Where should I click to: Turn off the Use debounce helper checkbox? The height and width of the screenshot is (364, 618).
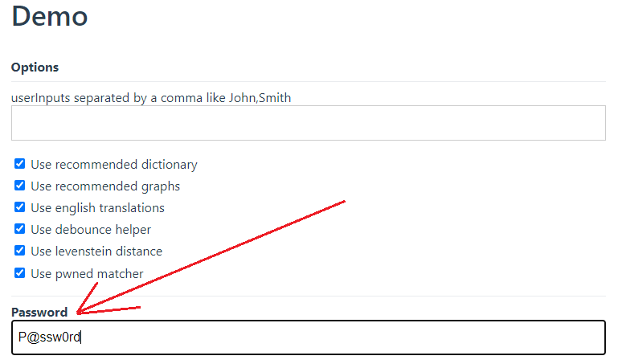(x=20, y=229)
